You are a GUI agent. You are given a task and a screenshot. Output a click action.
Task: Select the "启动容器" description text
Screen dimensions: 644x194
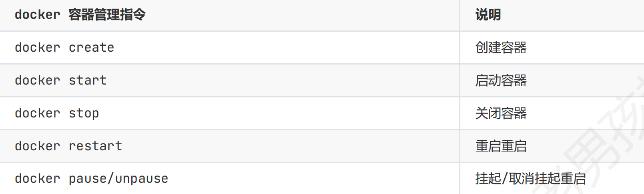501,81
